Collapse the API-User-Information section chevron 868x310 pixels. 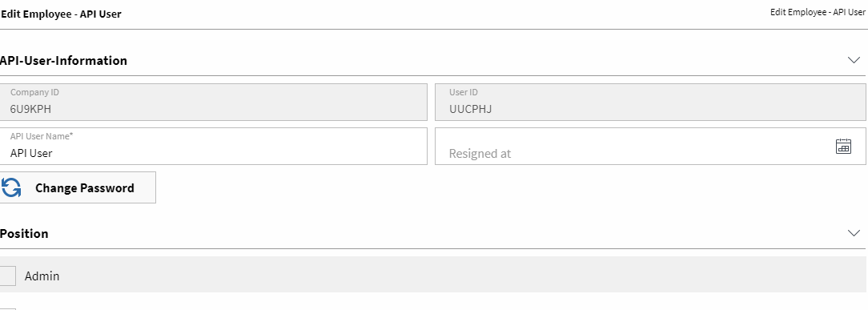(854, 60)
